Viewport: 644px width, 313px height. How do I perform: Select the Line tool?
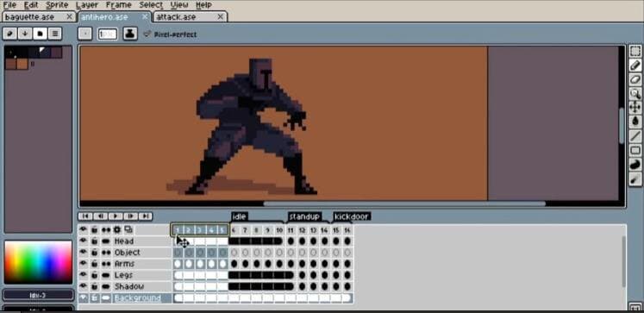[x=635, y=136]
